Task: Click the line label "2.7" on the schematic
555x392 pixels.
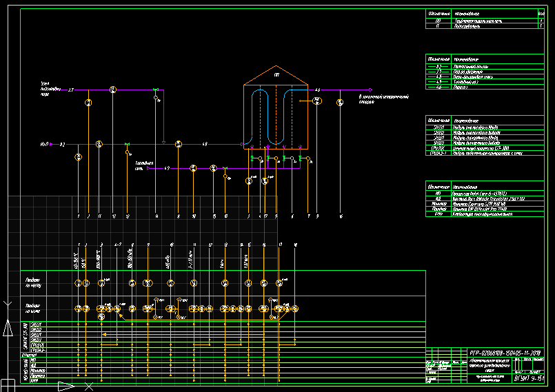Action: pos(71,90)
